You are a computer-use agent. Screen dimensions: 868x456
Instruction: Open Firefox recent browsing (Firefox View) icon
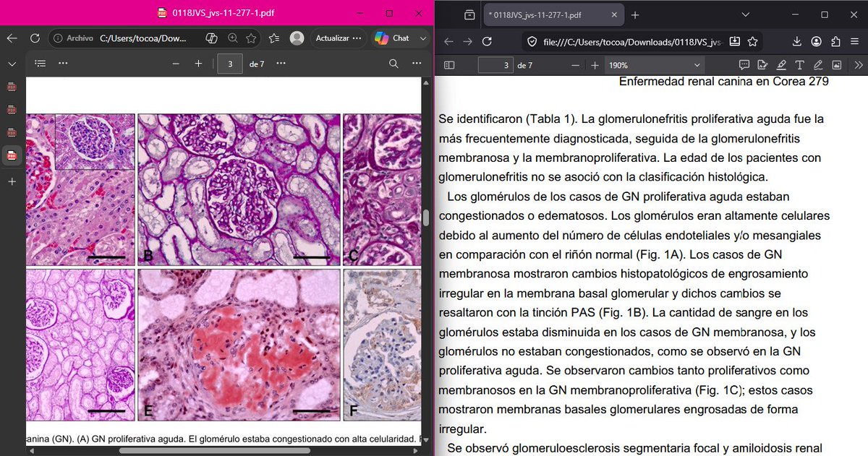tap(469, 14)
